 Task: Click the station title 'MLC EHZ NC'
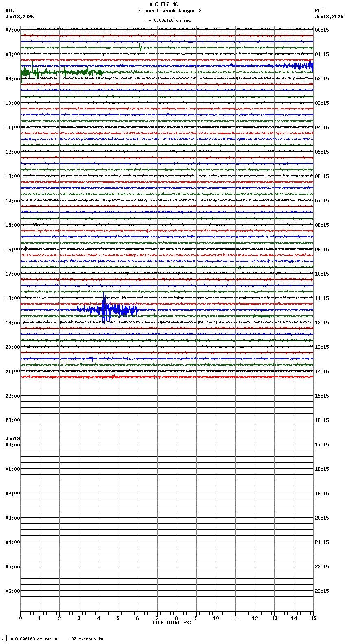164,4
